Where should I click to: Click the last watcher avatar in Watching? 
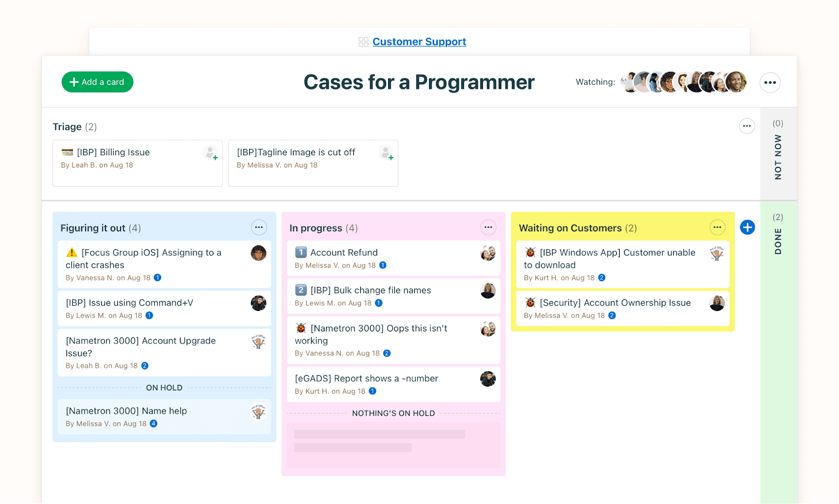point(736,82)
